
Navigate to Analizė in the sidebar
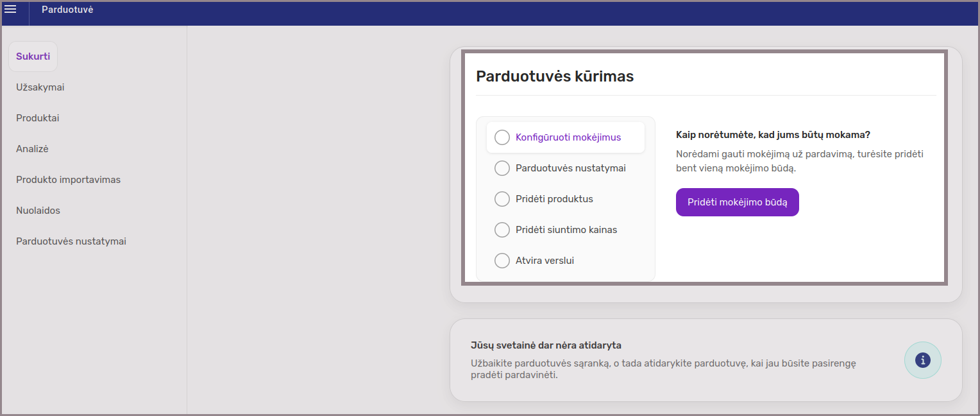tap(33, 149)
